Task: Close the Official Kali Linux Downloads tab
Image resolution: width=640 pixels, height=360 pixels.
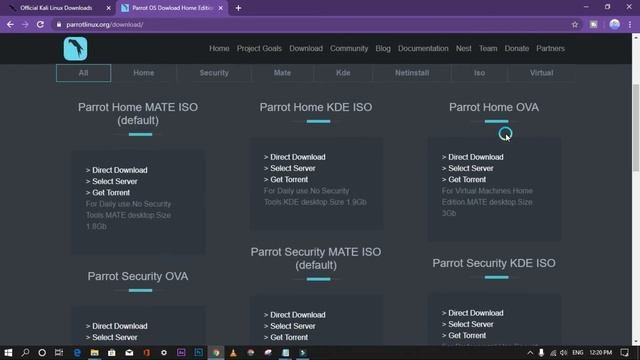Action: pyautogui.click(x=109, y=8)
